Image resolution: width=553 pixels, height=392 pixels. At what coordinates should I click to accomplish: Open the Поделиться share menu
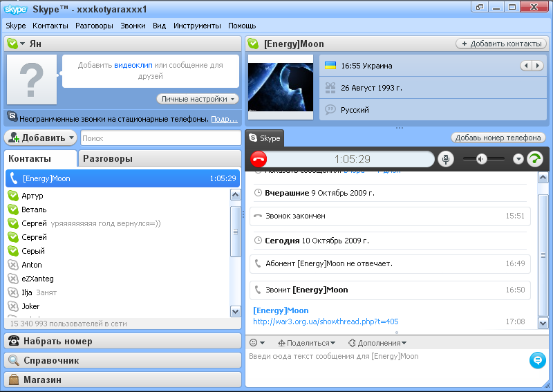point(306,343)
